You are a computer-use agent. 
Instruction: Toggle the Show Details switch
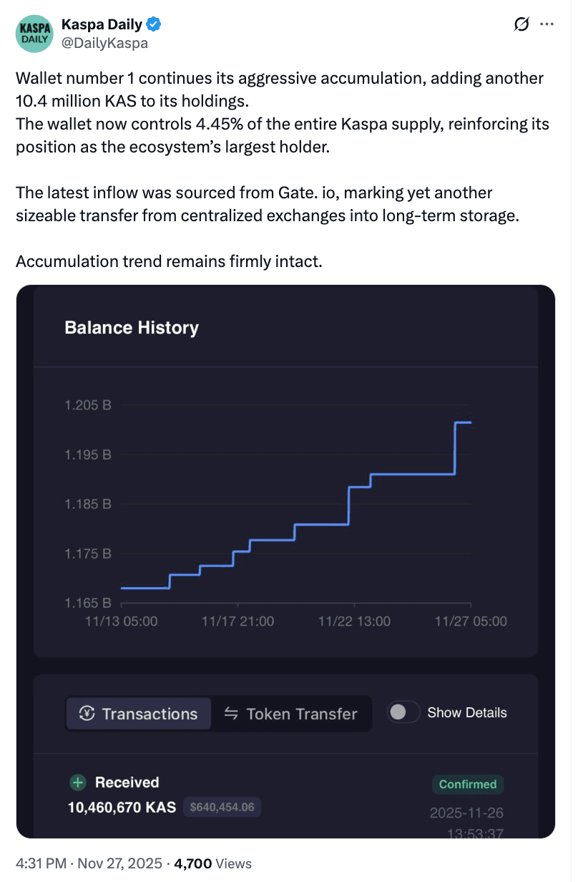(403, 712)
